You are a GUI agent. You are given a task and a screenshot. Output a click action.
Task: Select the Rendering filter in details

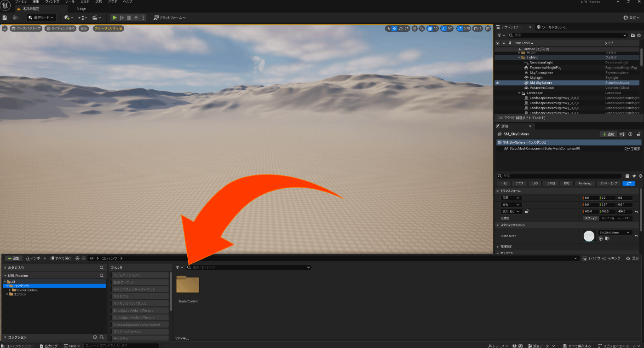click(x=585, y=183)
